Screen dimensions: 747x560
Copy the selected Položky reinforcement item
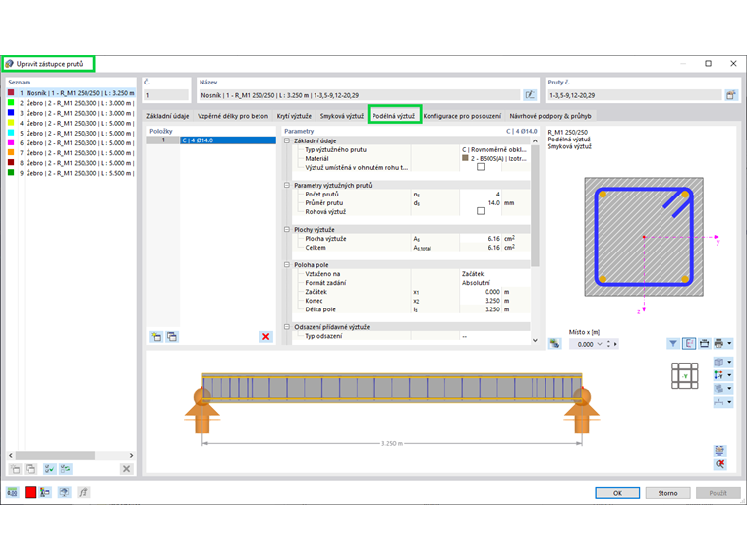(172, 337)
